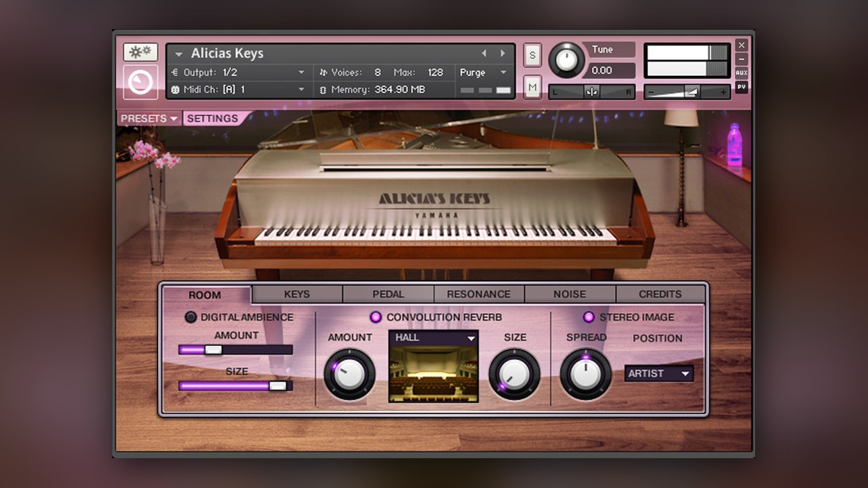Click the hall reverb thumbnail image
Screen dimensions: 868x488
coord(434,373)
